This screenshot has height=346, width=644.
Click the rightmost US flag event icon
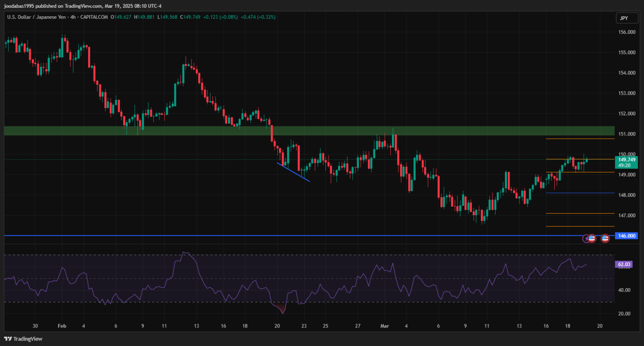605,238
